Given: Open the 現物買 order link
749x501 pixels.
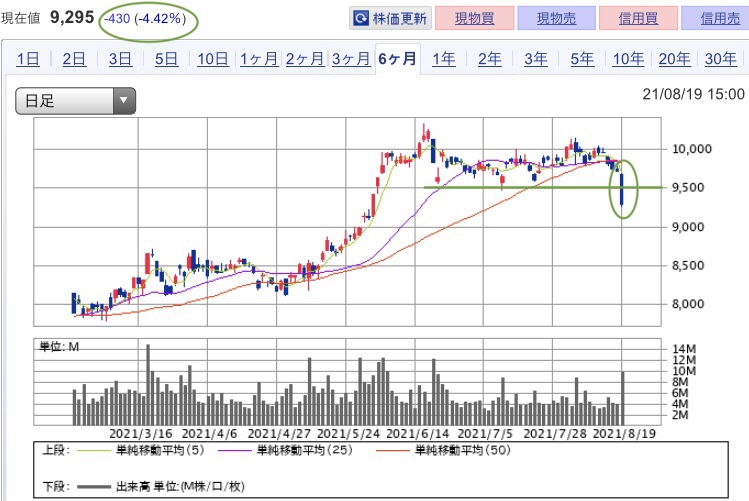Looking at the screenshot, I should [475, 18].
